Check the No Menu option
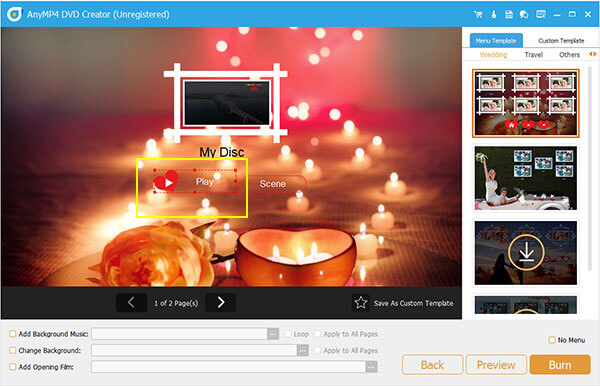This screenshot has height=386, width=600. coord(552,340)
